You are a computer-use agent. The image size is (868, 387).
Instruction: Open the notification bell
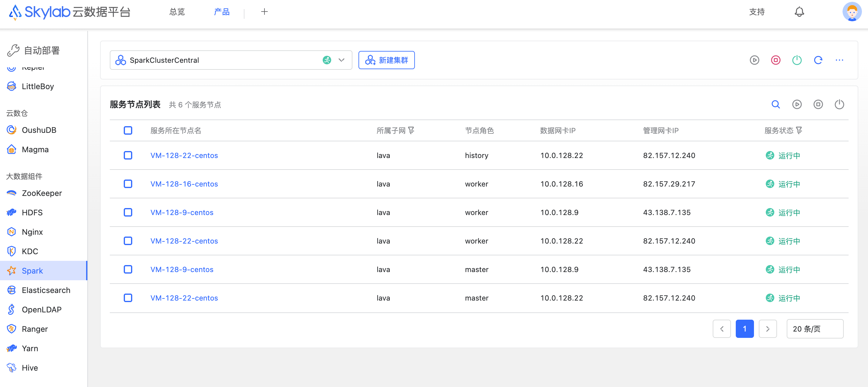click(799, 12)
